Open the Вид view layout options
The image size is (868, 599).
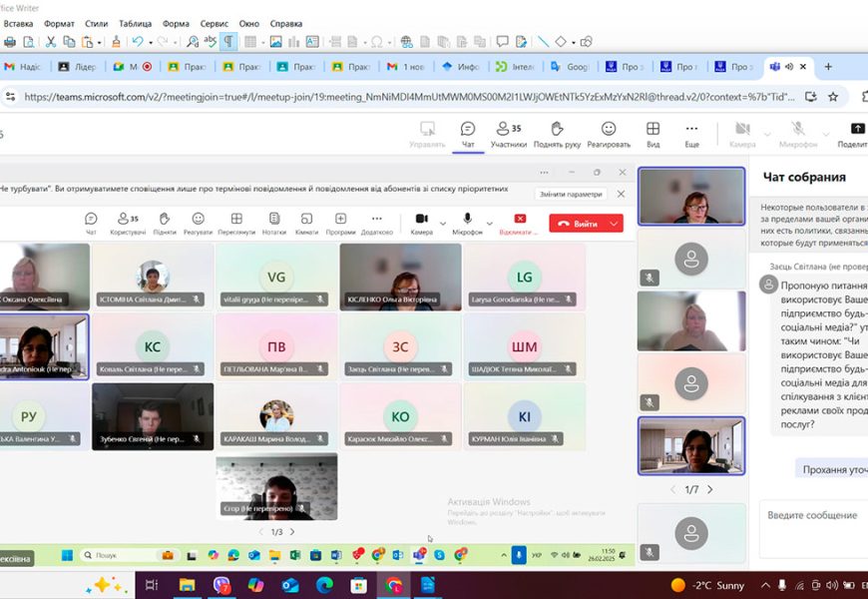pyautogui.click(x=652, y=134)
